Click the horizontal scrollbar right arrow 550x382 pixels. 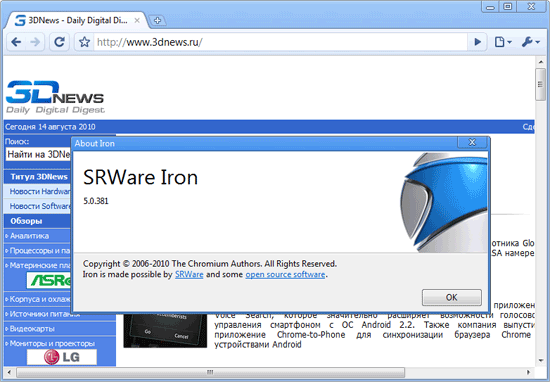pos(528,372)
